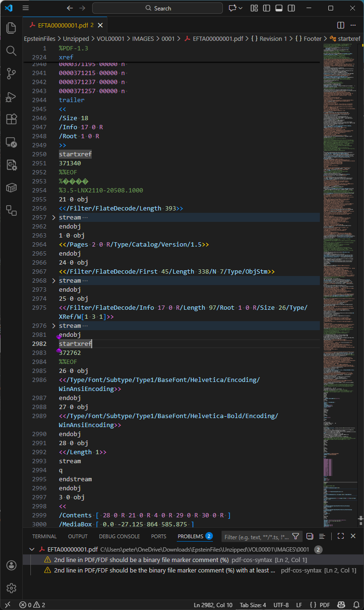
Task: Open the Extensions view
Action: click(11, 119)
